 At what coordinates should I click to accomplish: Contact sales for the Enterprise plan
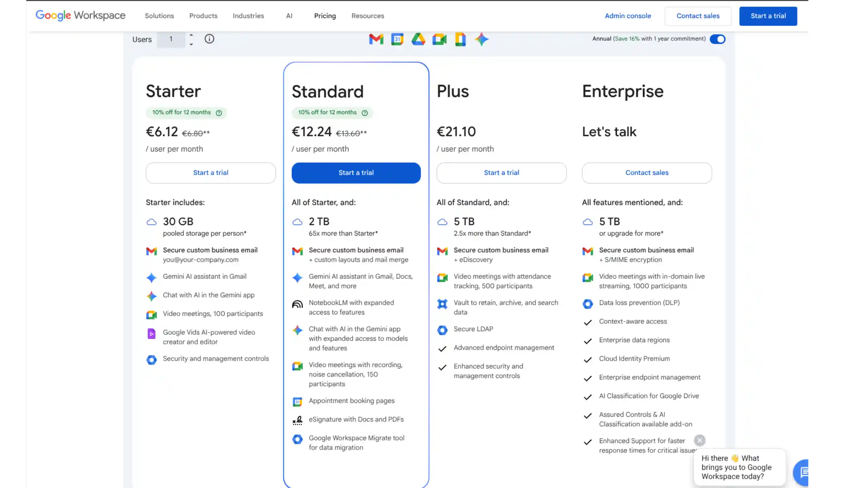pyautogui.click(x=647, y=173)
